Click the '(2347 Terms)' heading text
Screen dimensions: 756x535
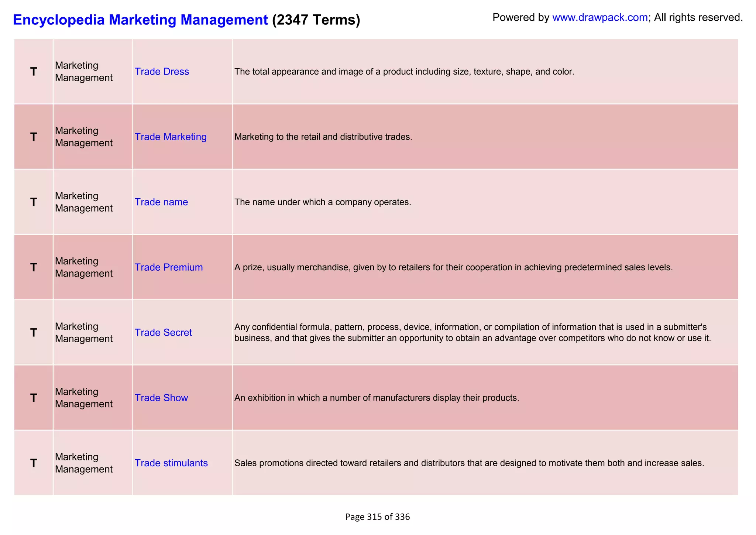click(x=316, y=20)
